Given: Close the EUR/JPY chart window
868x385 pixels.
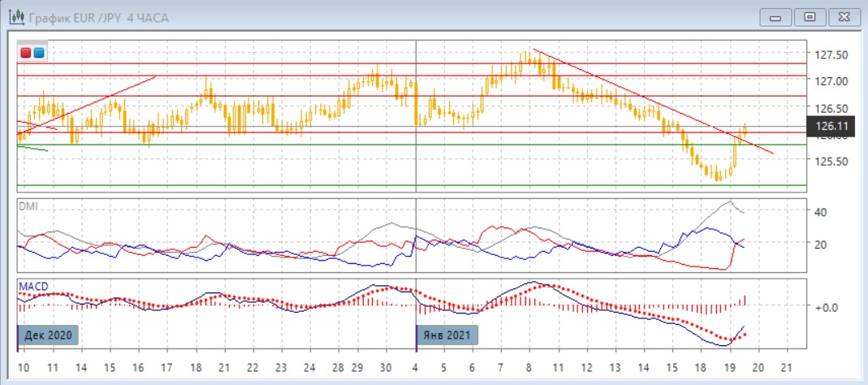Looking at the screenshot, I should (x=842, y=16).
